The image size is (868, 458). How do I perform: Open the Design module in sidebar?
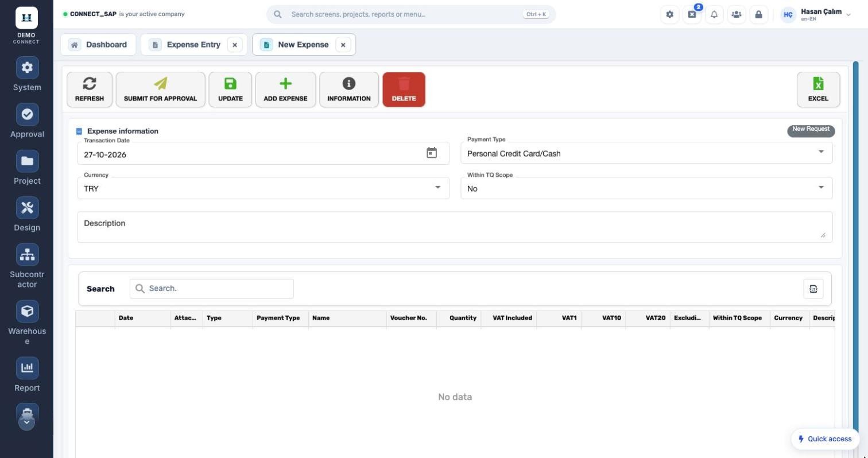tap(27, 215)
